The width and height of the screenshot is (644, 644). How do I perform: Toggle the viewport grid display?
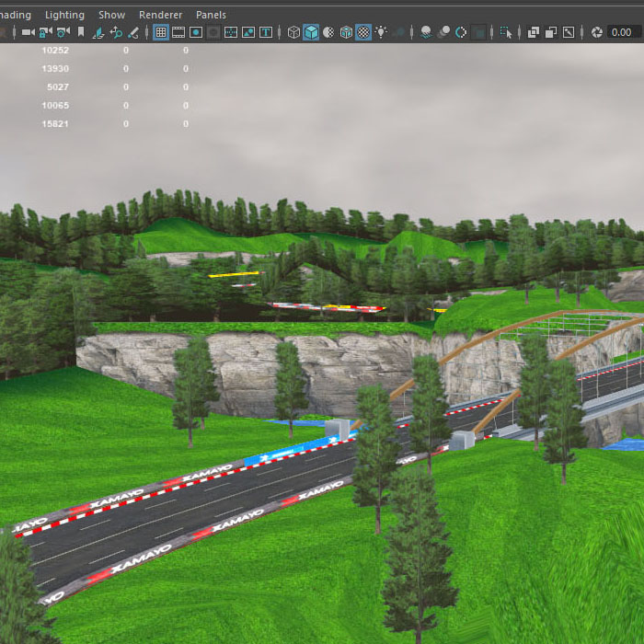coord(161,32)
